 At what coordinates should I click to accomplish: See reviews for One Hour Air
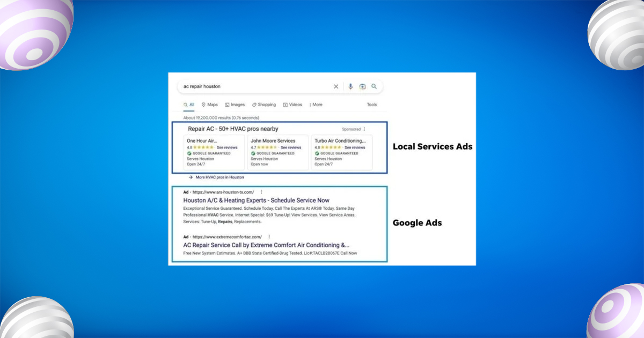pos(227,148)
